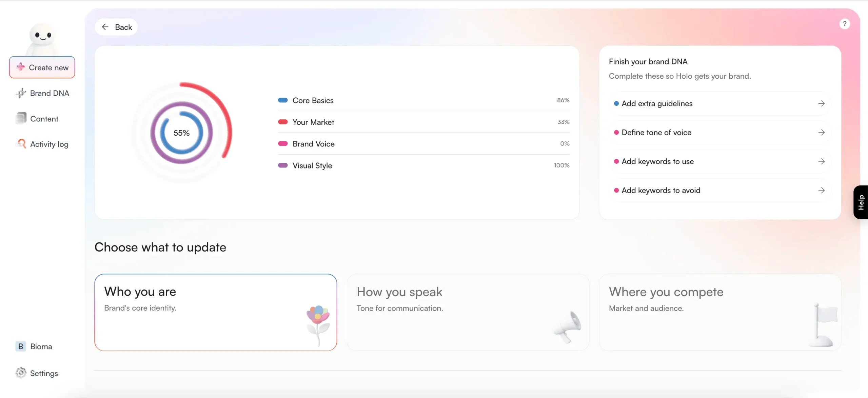This screenshot has width=868, height=398.
Task: Click the Create new sparkle icon
Action: (20, 67)
